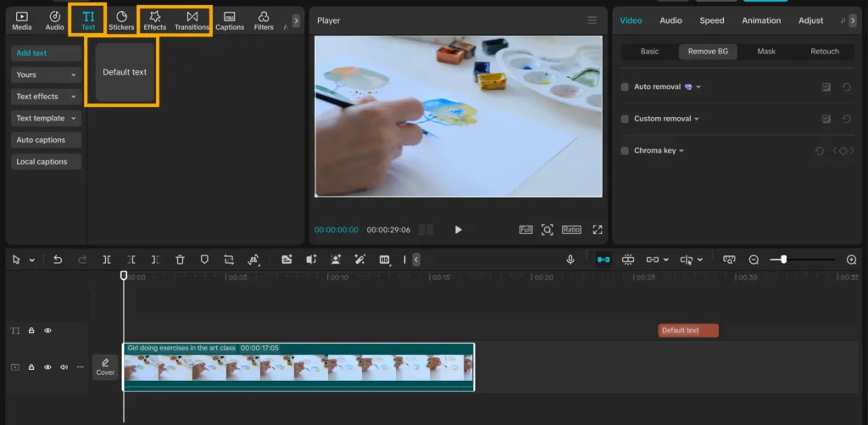Open the preview axis dropdown arrow

click(x=700, y=260)
